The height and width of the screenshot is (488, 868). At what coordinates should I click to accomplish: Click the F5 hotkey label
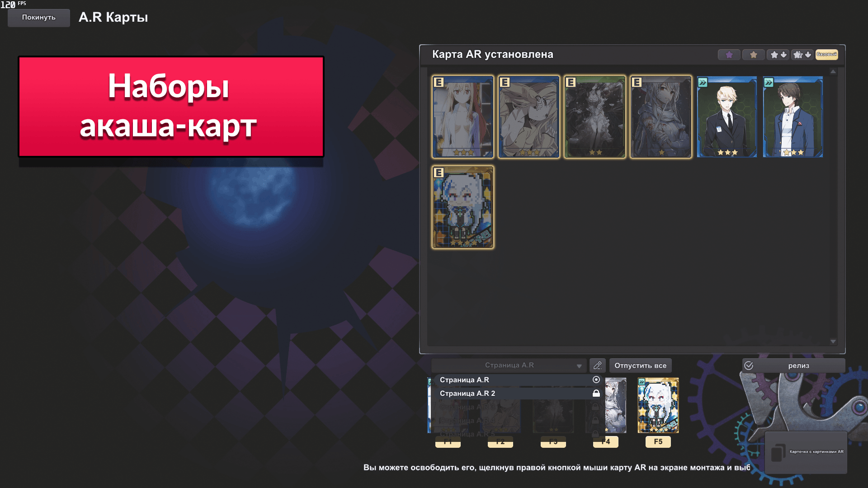pyautogui.click(x=658, y=442)
